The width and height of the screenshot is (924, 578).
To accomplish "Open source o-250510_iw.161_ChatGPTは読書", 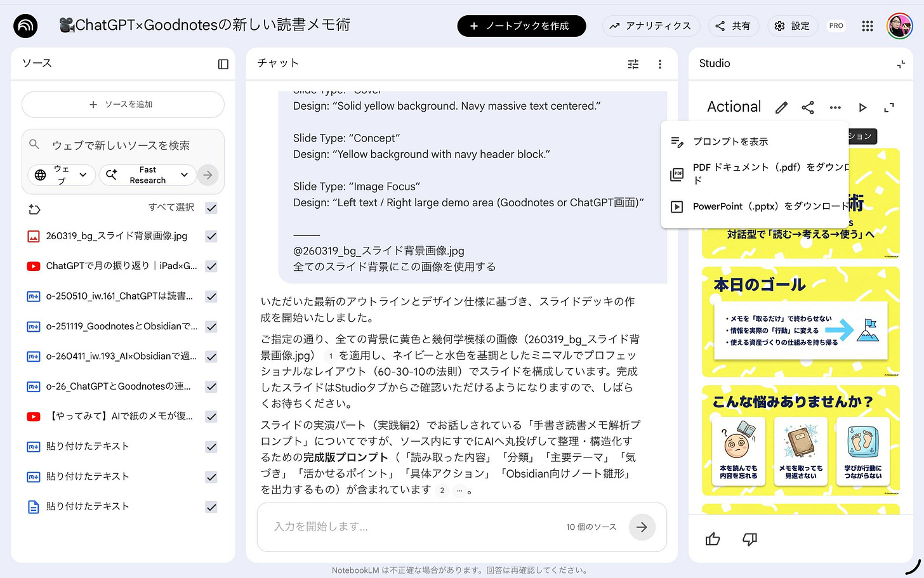I will 119,296.
